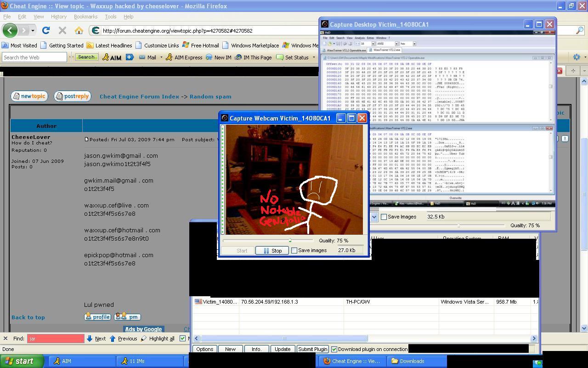
Task: Open the Back button history dropdown arrow
Action: point(33,31)
